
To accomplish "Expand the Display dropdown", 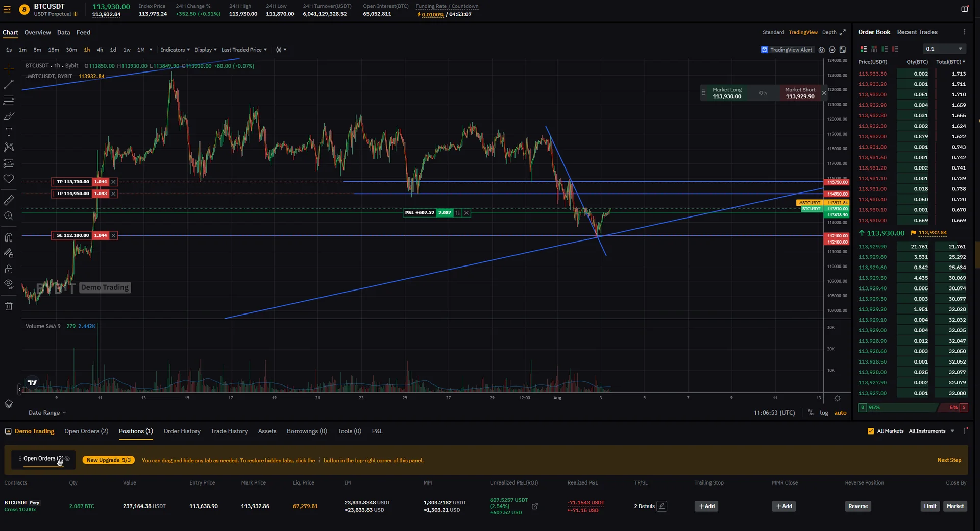I will [205, 50].
